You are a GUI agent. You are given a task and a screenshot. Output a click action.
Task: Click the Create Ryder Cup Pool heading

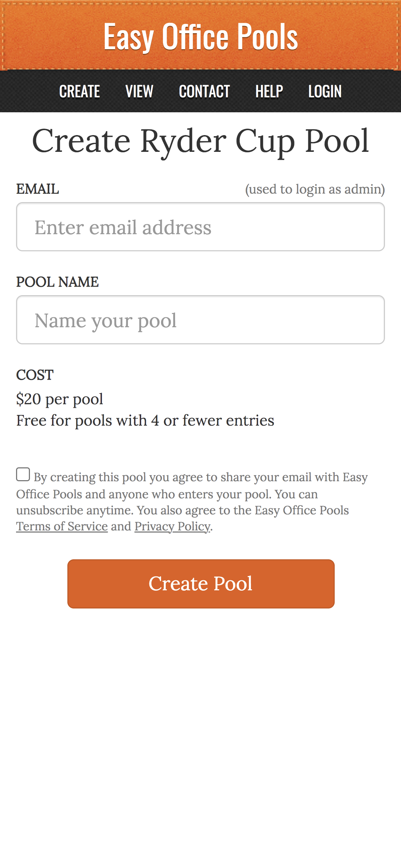coord(200,141)
